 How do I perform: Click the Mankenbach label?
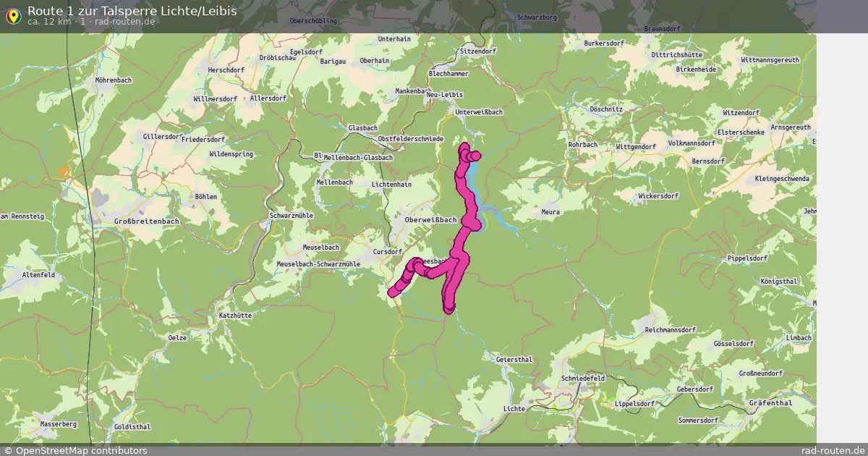(x=414, y=91)
